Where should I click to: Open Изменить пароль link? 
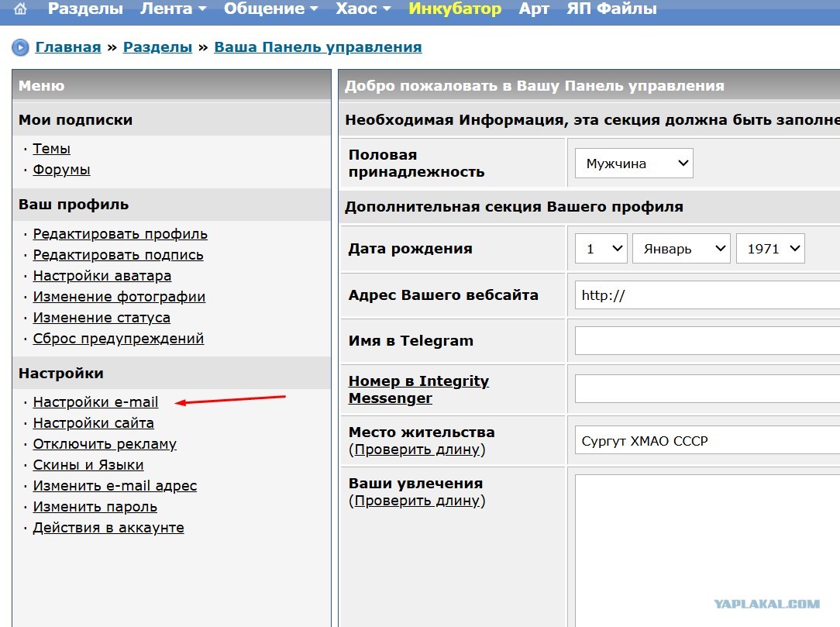click(95, 506)
